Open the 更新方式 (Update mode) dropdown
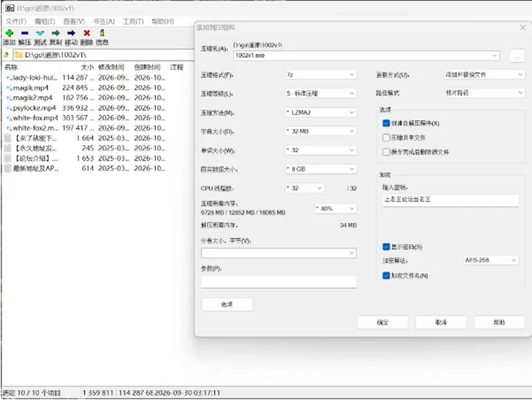The width and height of the screenshot is (532, 400). point(484,75)
